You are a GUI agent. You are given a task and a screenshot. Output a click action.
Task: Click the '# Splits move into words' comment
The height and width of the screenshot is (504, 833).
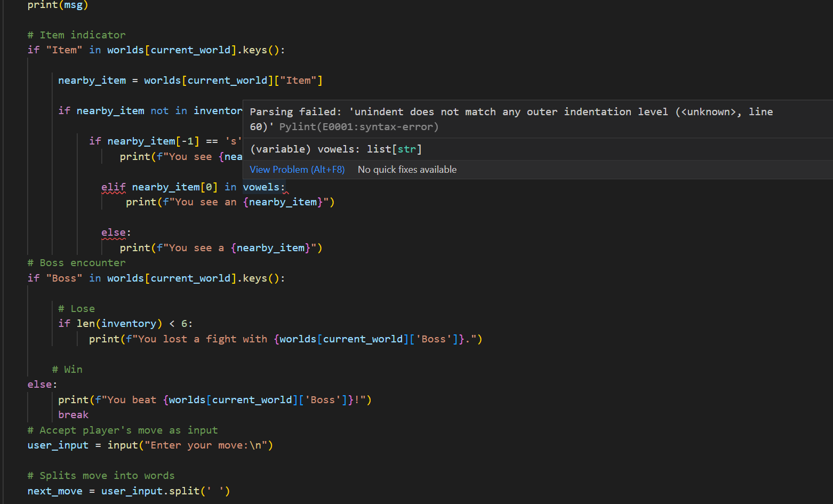[101, 476]
